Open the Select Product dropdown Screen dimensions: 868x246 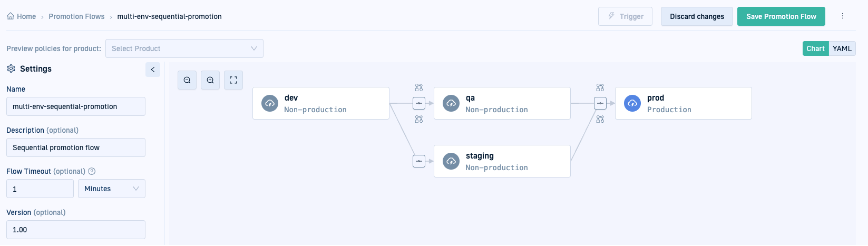184,48
